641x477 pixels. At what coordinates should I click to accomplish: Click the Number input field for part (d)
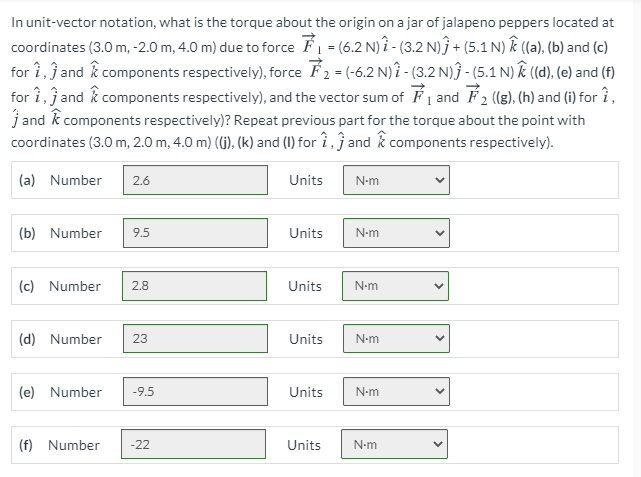(195, 338)
